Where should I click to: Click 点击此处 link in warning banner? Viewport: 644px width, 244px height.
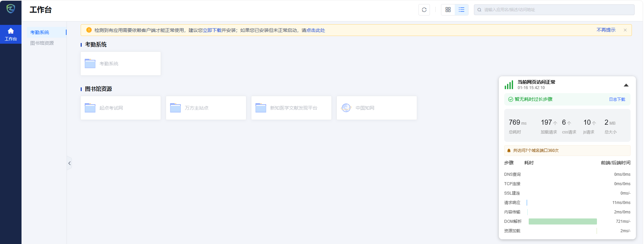point(316,30)
